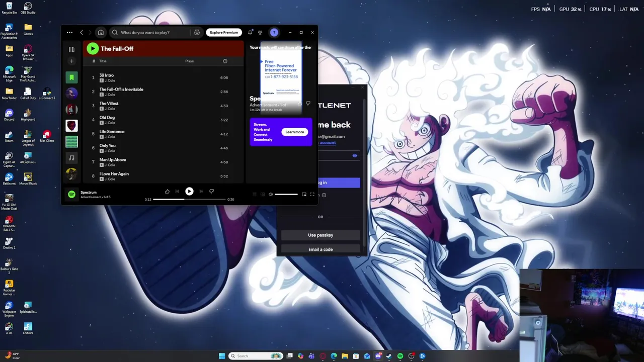
Task: Open Microsoft Edge from the taskbar
Action: (334, 356)
